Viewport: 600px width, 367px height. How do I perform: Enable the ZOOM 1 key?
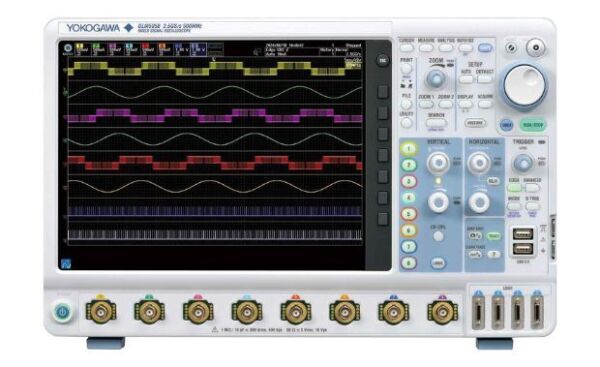tap(426, 104)
